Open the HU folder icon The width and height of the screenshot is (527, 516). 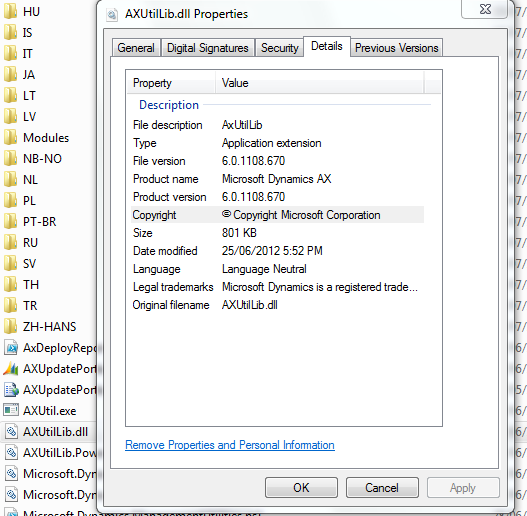[10, 12]
